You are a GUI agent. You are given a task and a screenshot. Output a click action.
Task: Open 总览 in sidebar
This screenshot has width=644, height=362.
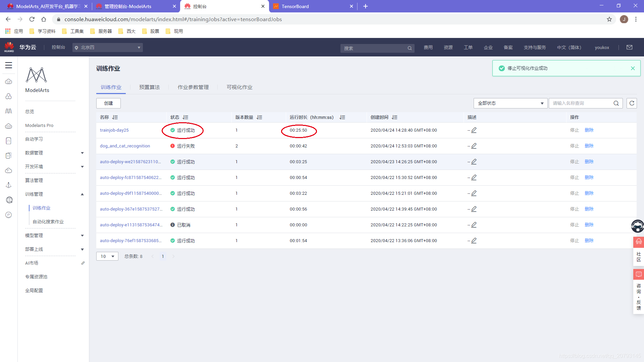(30, 111)
